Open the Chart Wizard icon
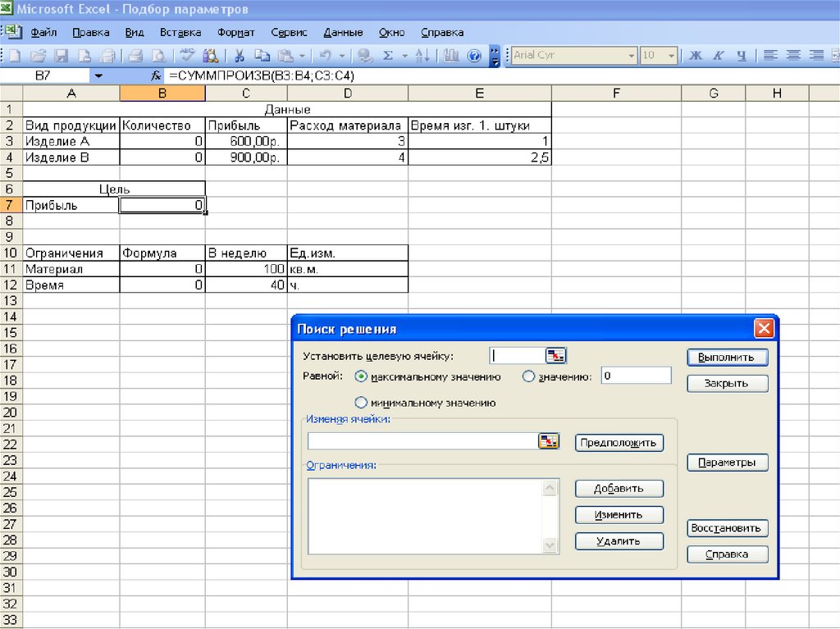 click(x=451, y=57)
